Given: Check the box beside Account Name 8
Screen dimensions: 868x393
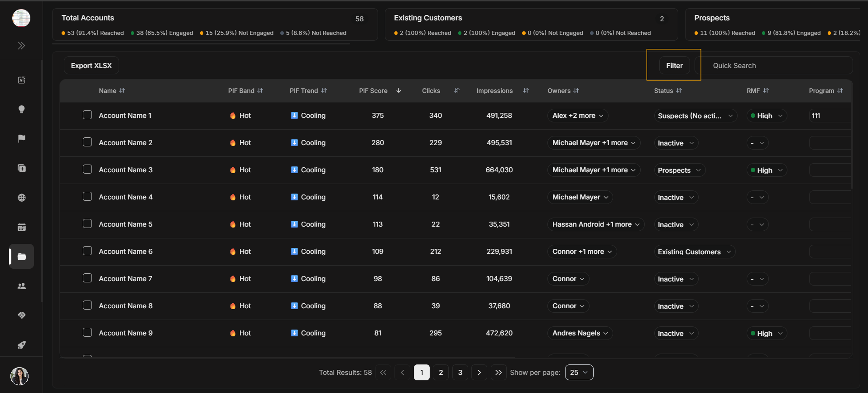Looking at the screenshot, I should coord(87,305).
